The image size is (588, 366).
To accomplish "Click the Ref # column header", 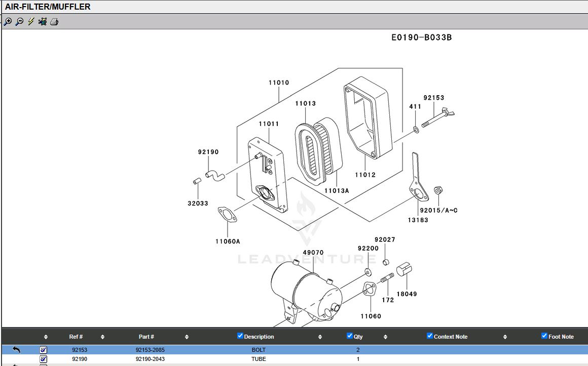I will pos(76,337).
